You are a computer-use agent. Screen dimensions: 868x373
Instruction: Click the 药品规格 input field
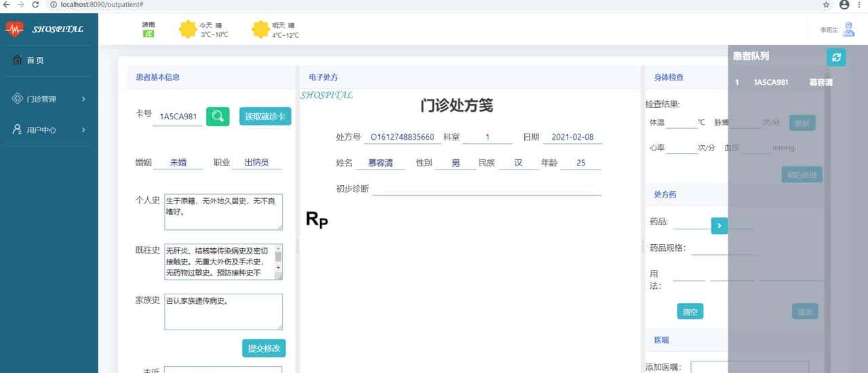(724, 248)
